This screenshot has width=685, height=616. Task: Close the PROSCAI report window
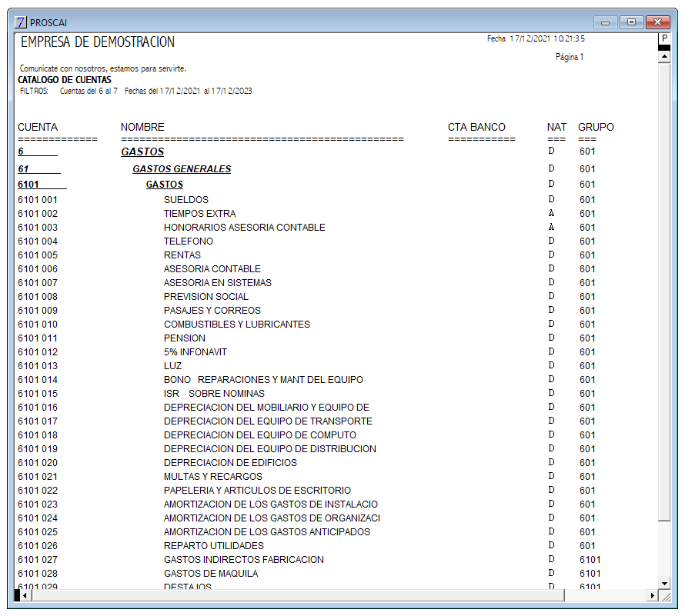(x=658, y=22)
